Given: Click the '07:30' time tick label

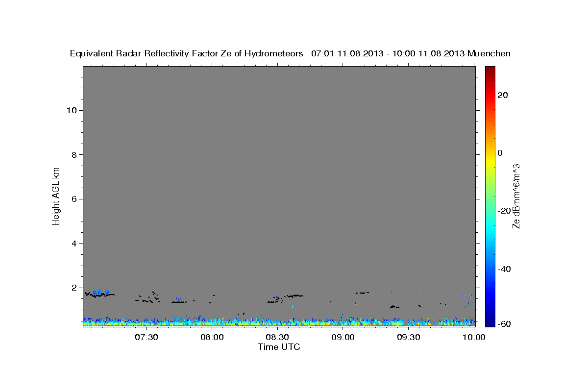Looking at the screenshot, I should [147, 338].
